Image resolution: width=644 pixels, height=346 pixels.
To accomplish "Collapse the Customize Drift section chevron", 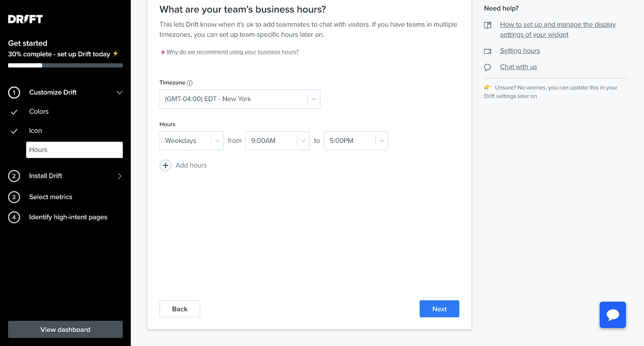I will point(120,93).
